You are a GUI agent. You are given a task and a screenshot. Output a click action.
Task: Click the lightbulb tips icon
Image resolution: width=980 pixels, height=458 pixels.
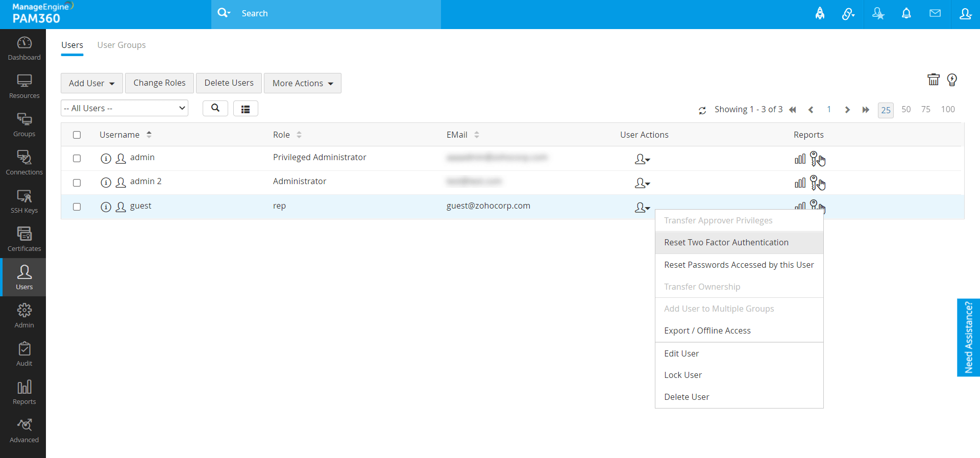952,80
